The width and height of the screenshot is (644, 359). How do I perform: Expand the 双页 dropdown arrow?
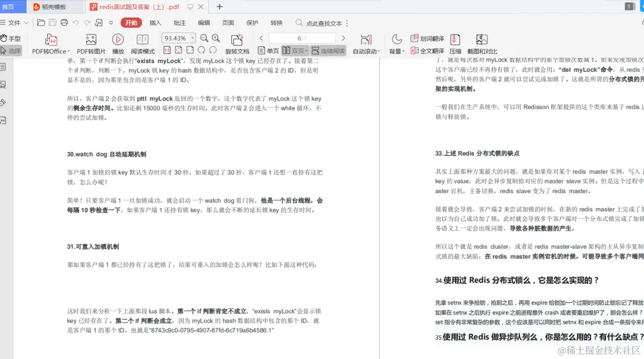click(x=306, y=51)
